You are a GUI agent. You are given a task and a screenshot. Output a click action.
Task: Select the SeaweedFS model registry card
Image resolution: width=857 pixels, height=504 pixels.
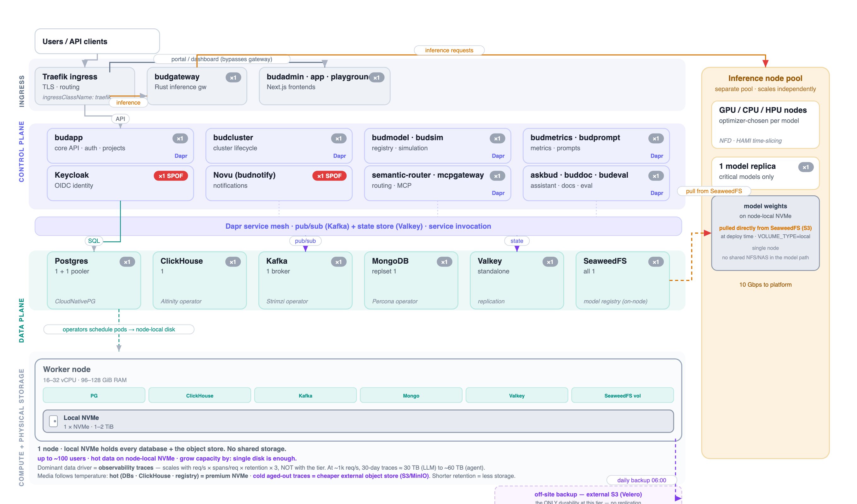click(x=623, y=280)
